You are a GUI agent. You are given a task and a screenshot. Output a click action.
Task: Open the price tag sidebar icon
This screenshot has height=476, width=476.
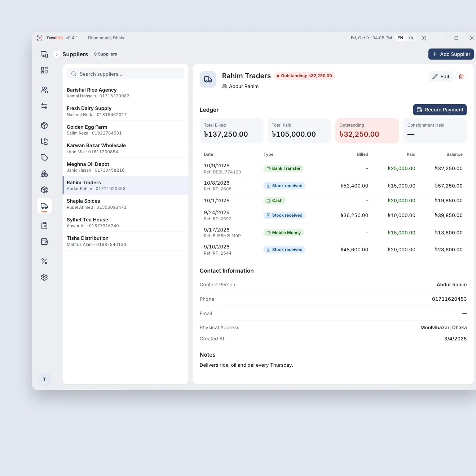(x=44, y=158)
